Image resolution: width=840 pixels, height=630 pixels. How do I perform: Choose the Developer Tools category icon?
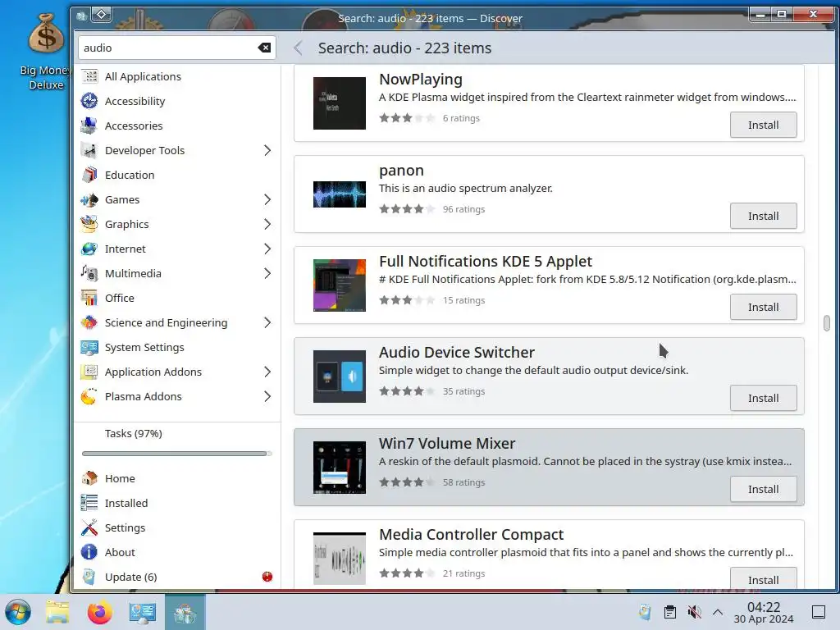(x=89, y=151)
